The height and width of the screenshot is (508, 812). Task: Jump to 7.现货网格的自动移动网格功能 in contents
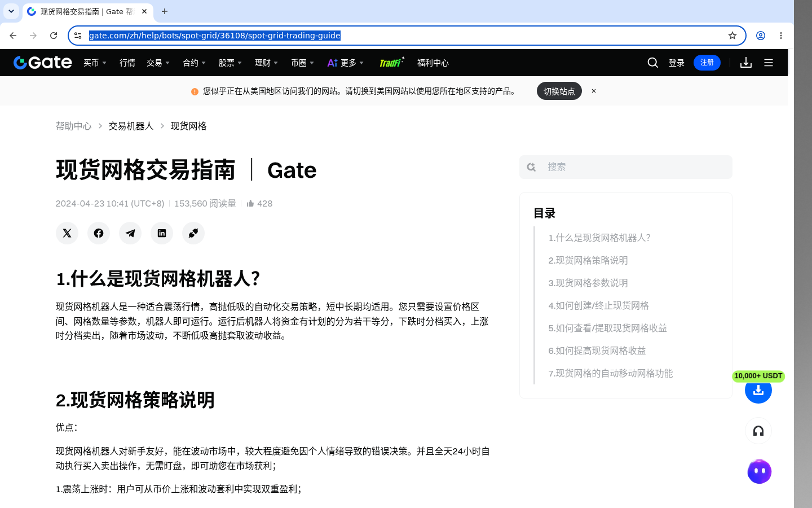(x=611, y=373)
